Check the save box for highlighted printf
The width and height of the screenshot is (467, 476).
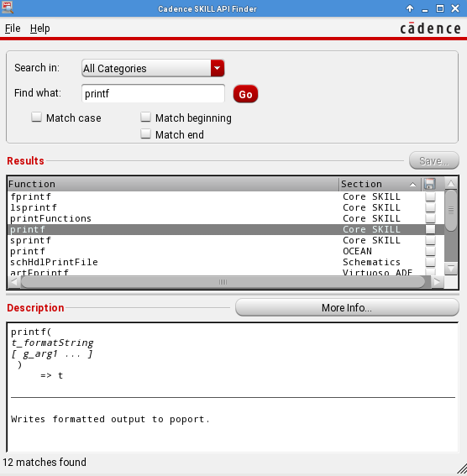[x=430, y=229]
